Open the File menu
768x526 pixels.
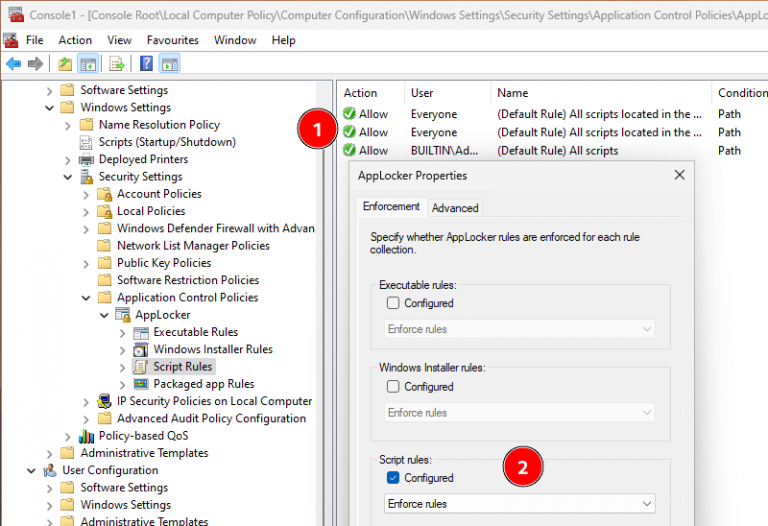point(34,40)
